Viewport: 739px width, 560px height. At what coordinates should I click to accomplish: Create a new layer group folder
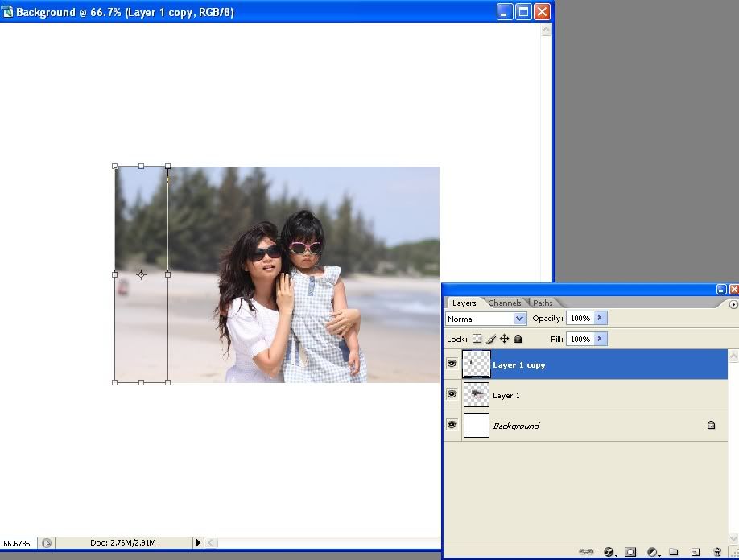click(674, 552)
